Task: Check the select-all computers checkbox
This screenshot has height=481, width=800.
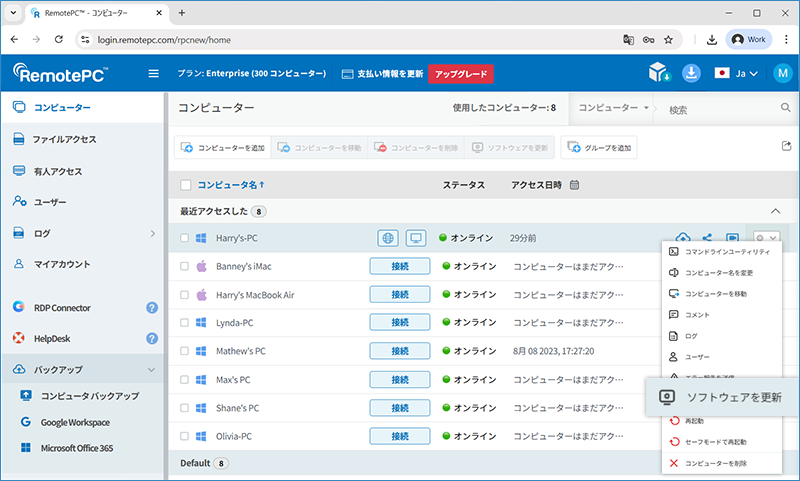Action: click(186, 185)
